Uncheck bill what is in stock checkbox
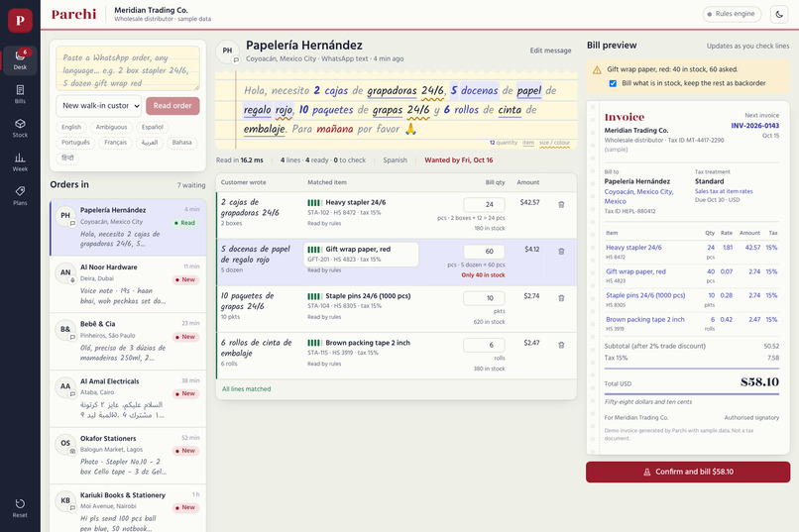Viewport: 799px width, 532px height. [x=613, y=83]
